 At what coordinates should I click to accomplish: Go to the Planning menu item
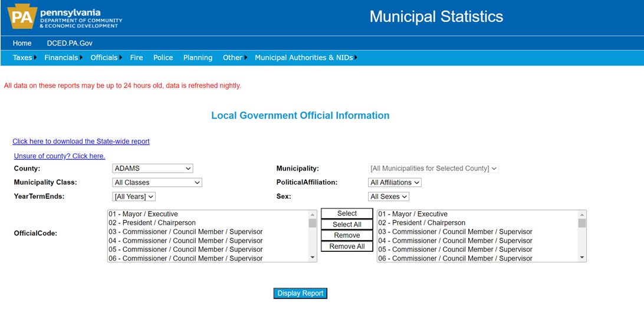[198, 58]
